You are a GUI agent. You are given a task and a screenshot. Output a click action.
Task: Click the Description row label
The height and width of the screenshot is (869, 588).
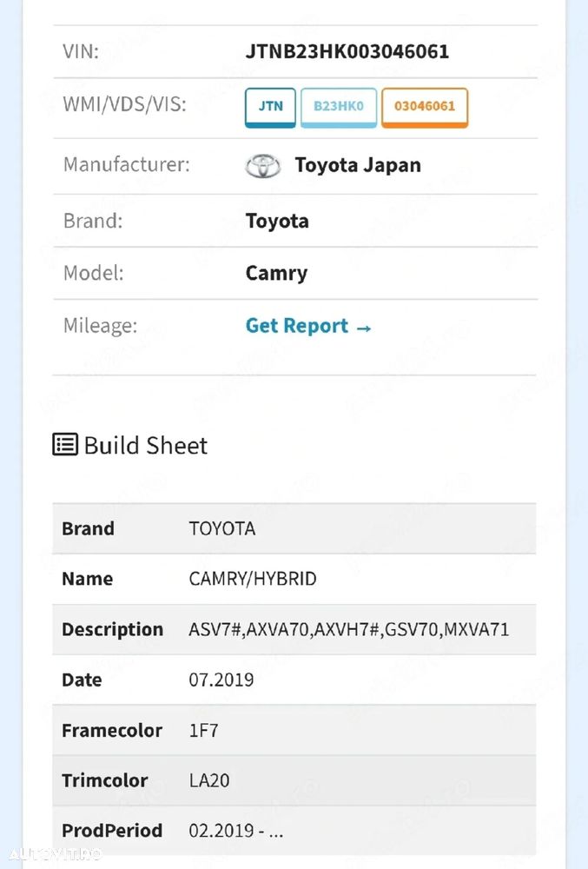tap(112, 629)
